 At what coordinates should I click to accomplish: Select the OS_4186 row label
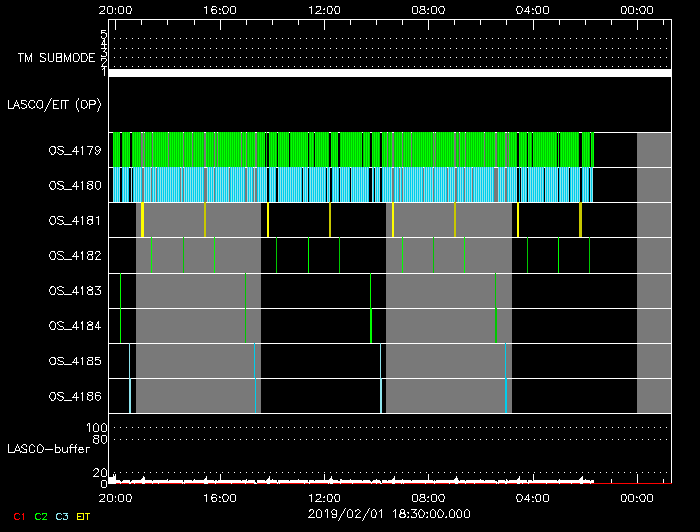[x=75, y=396]
